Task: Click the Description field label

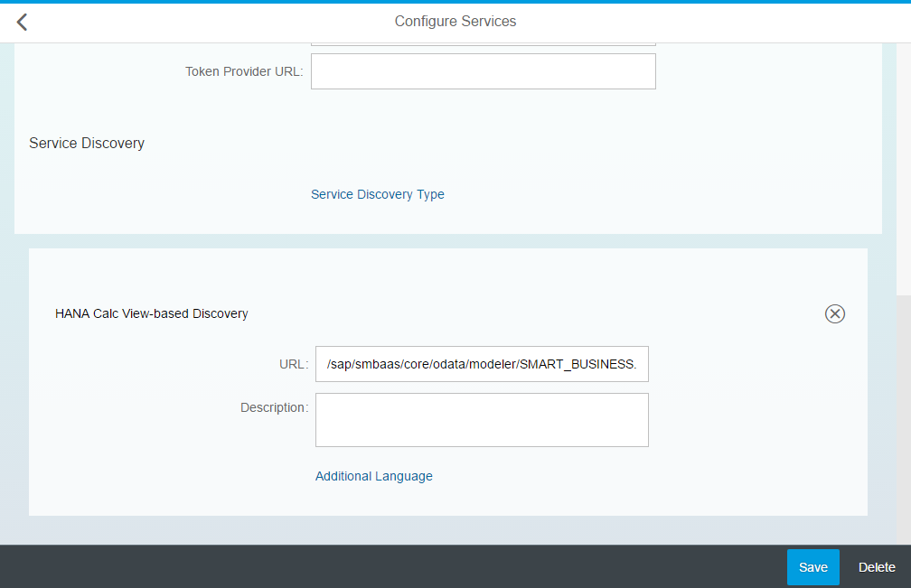Action: click(x=274, y=407)
